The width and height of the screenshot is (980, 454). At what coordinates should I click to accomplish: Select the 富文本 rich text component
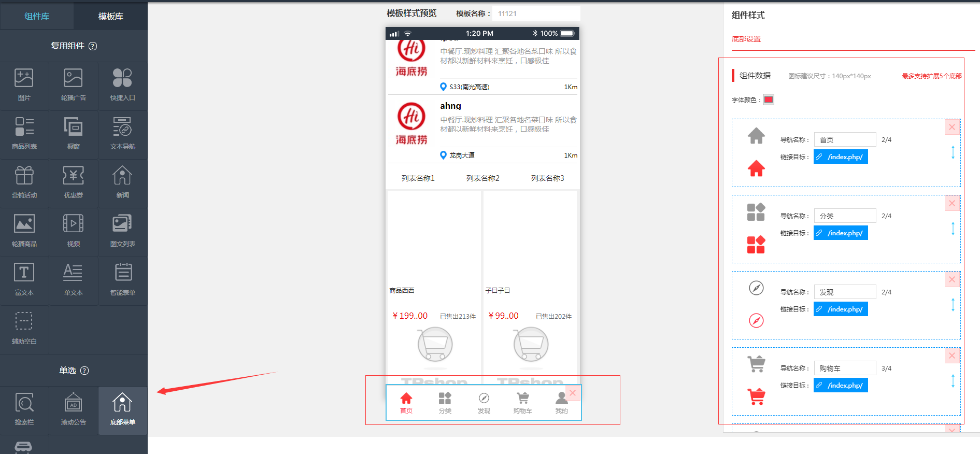(24, 280)
